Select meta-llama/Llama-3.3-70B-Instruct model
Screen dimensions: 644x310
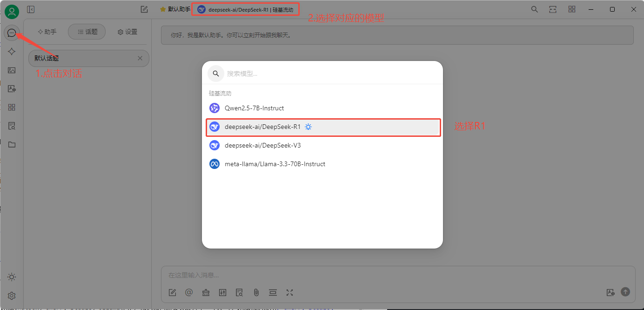323,164
